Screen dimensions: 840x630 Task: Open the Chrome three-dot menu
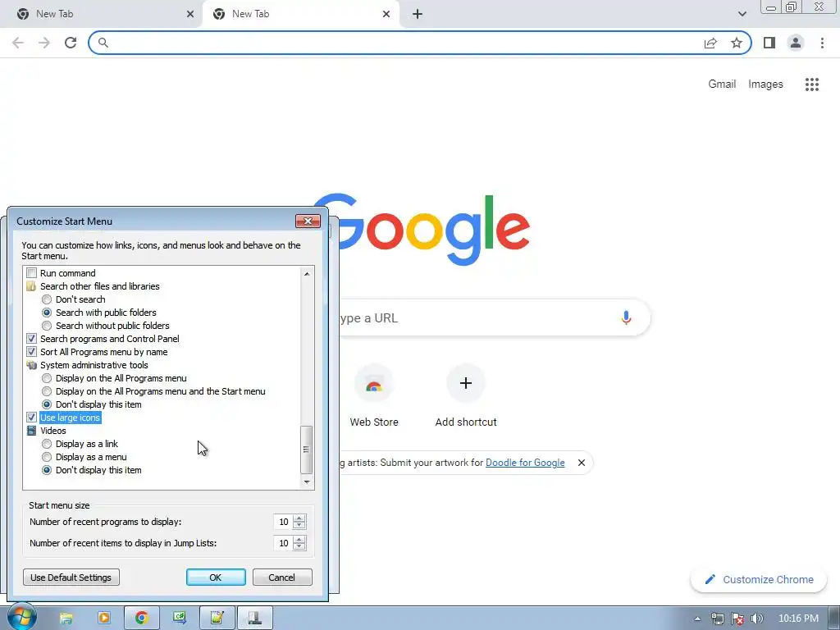(822, 43)
